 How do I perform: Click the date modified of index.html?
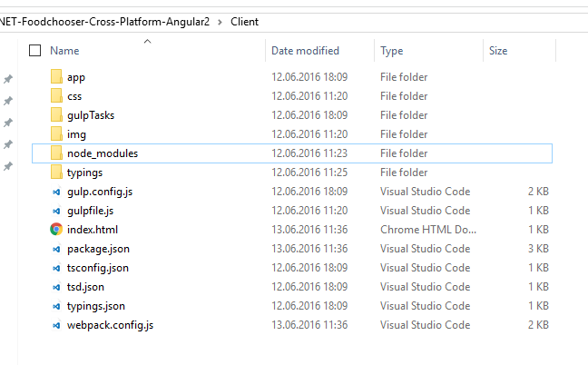[x=309, y=230]
